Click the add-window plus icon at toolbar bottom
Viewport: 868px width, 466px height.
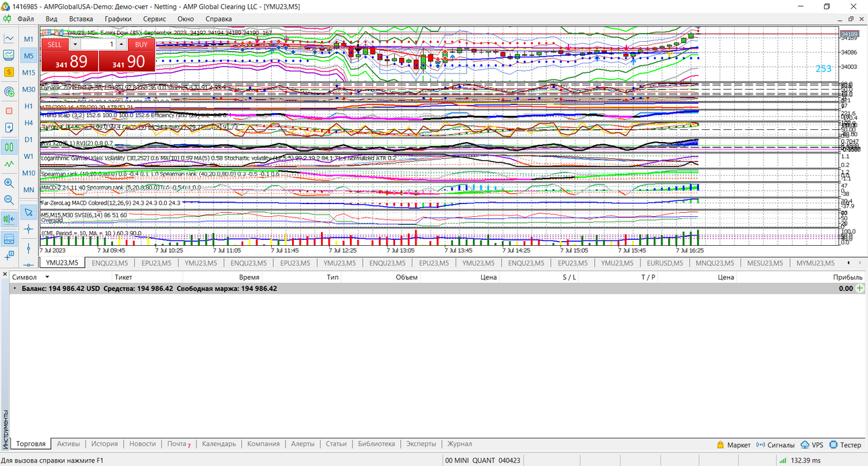(x=9, y=255)
